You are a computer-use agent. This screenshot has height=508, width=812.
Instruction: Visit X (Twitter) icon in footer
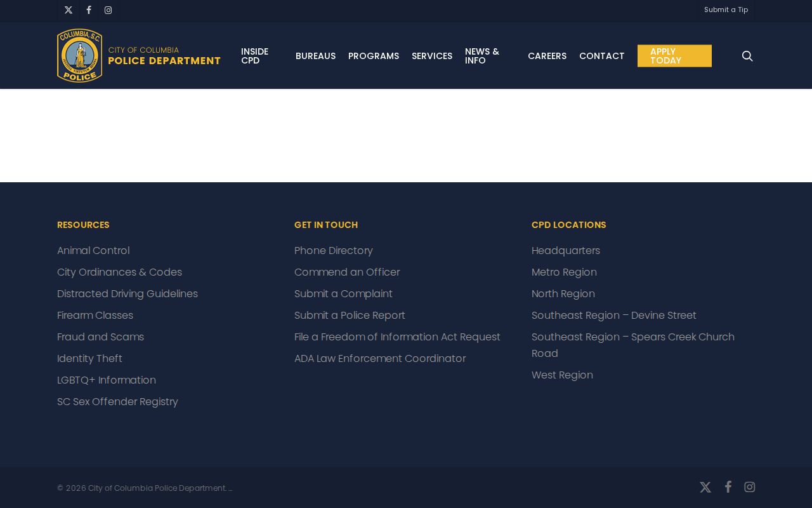[705, 487]
